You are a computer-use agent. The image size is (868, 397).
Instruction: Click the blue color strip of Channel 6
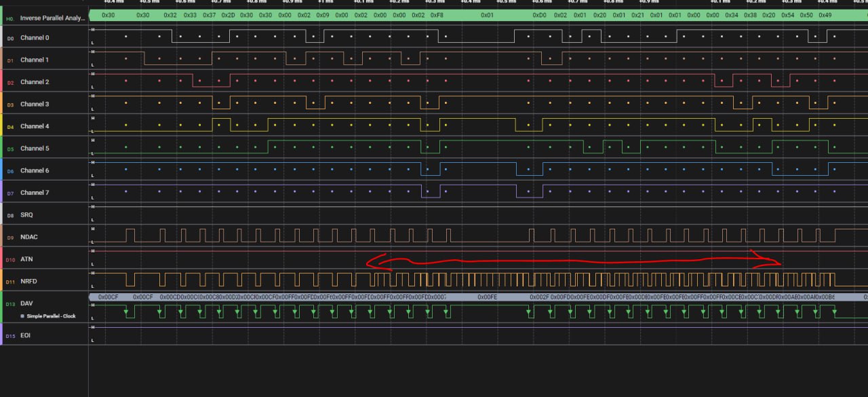[x=1, y=170]
